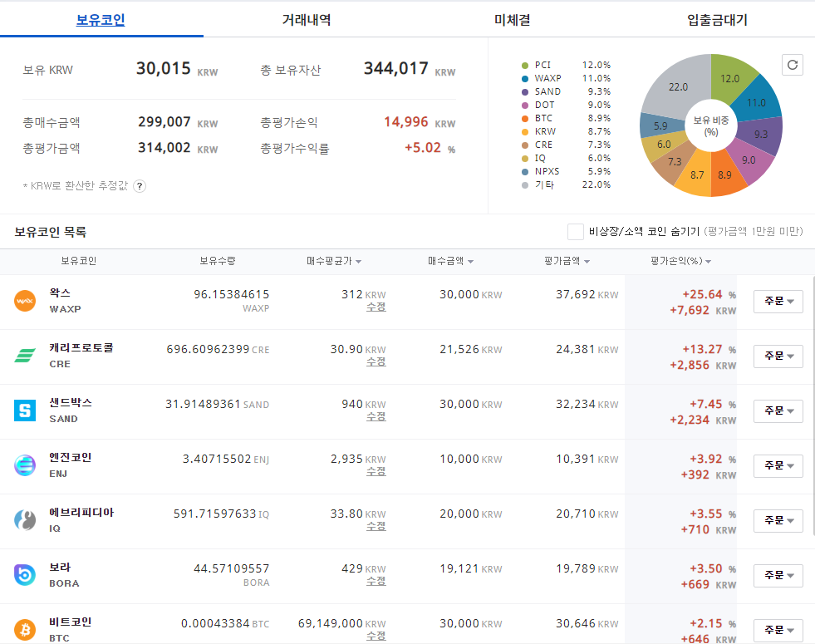Click the NPXS steel-blue legend dot
Image resolution: width=815 pixels, height=644 pixels.
525,171
